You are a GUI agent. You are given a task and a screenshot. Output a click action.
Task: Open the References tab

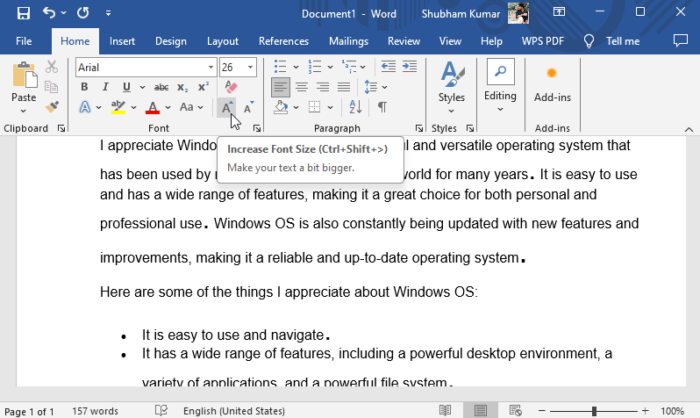283,41
